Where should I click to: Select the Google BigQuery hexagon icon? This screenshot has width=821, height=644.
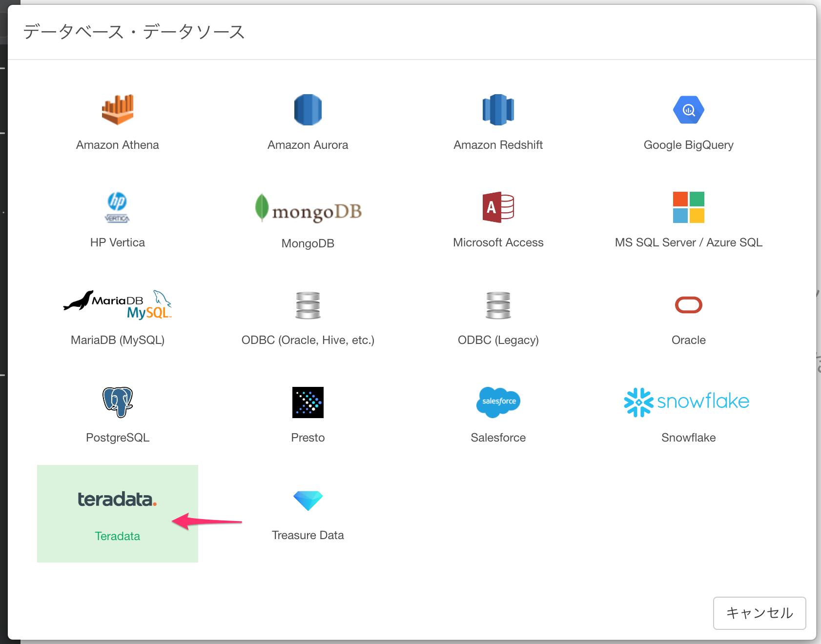click(x=689, y=110)
